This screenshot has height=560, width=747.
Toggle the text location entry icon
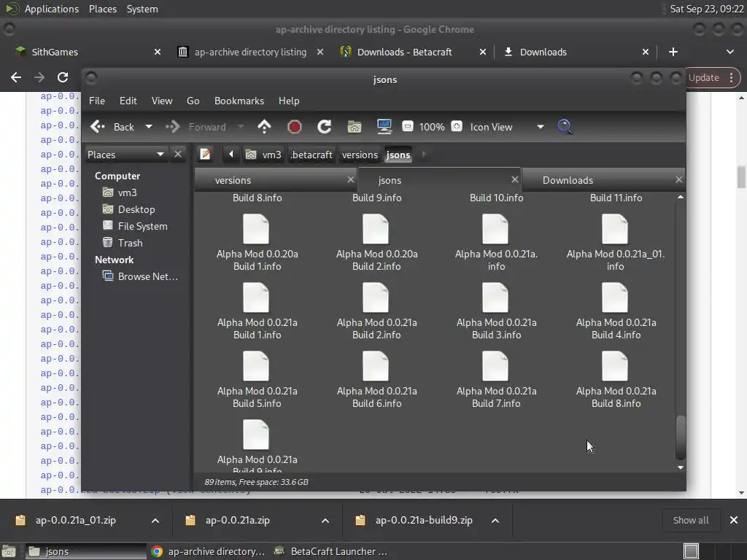coord(205,155)
